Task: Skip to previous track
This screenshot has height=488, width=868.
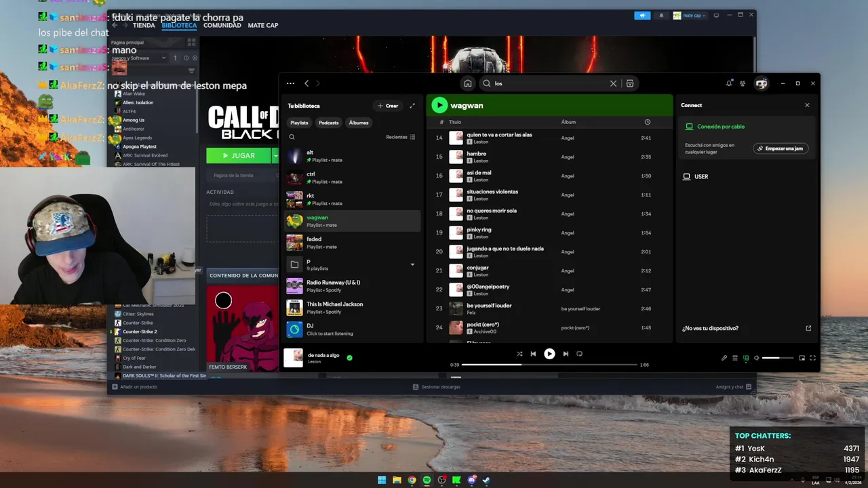Action: coord(533,354)
